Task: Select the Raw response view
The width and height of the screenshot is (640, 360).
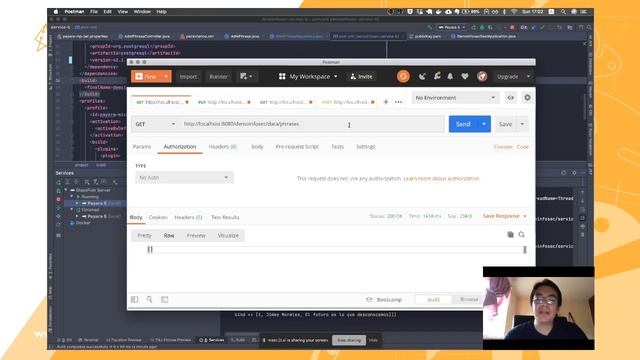Action: (x=169, y=236)
